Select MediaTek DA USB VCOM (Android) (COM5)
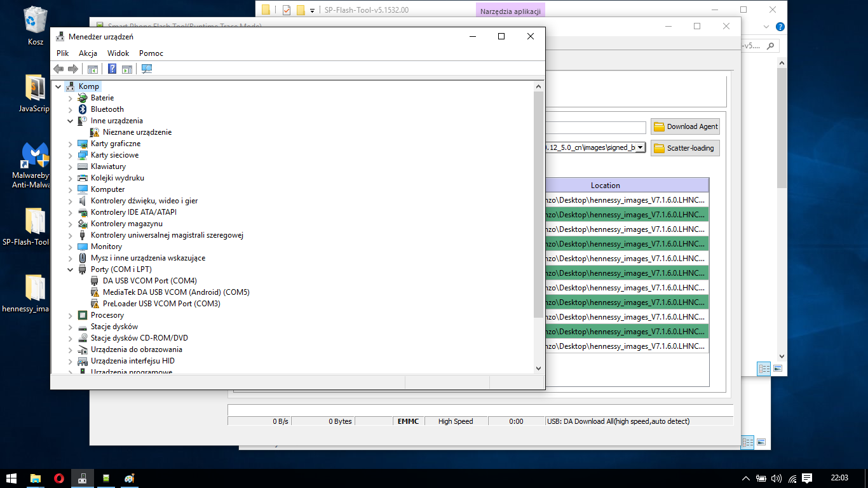 pos(176,292)
